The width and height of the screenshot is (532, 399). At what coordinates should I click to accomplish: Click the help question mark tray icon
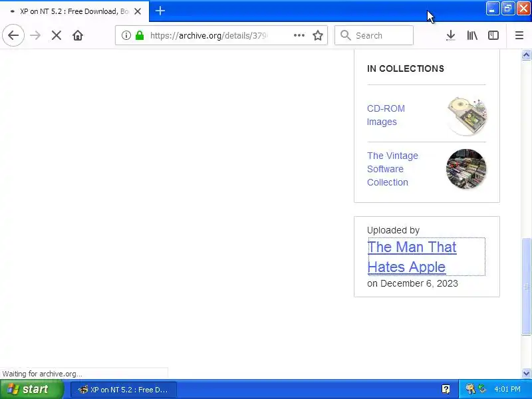pos(446,389)
